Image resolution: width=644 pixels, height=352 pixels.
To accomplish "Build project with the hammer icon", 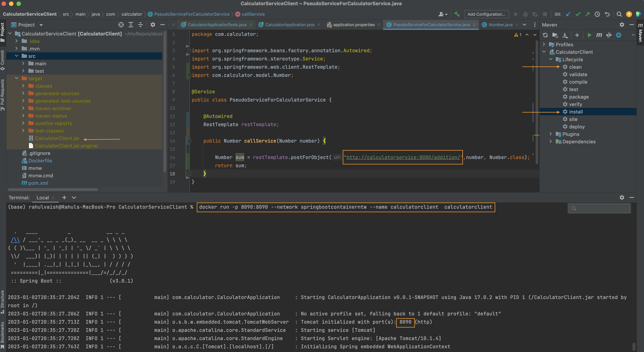I will (457, 14).
